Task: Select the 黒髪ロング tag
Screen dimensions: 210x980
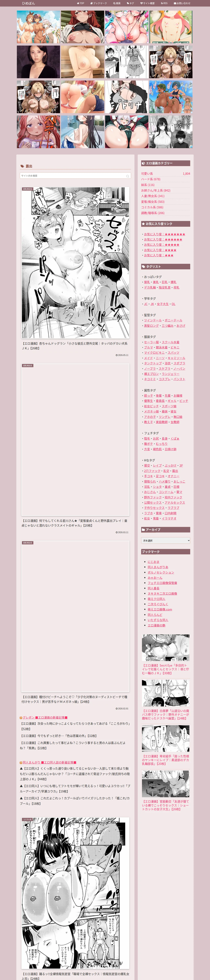Action: click(151, 326)
